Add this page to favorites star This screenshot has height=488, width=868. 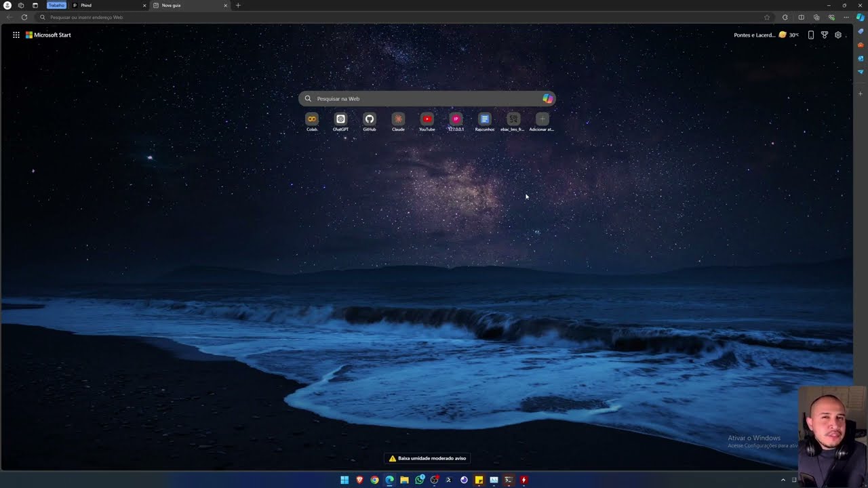(767, 17)
